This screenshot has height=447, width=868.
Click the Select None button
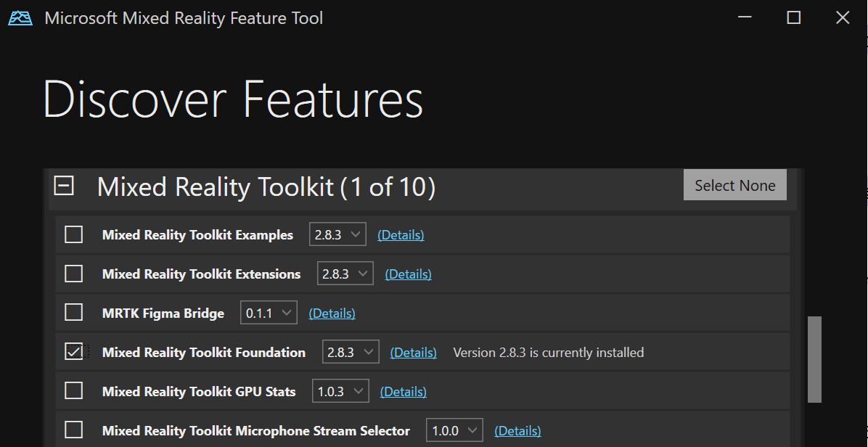coord(734,185)
